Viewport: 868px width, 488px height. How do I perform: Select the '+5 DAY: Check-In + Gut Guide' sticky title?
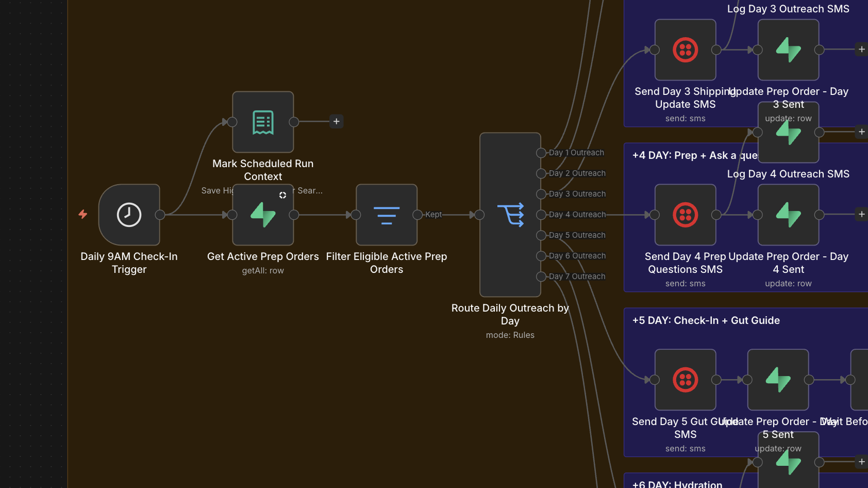click(706, 320)
